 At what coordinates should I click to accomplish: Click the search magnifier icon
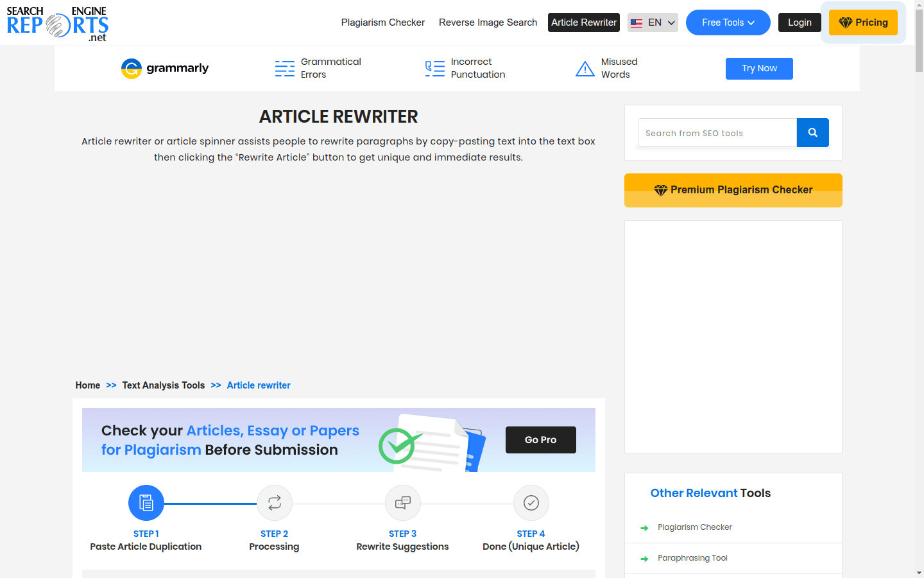coord(812,132)
